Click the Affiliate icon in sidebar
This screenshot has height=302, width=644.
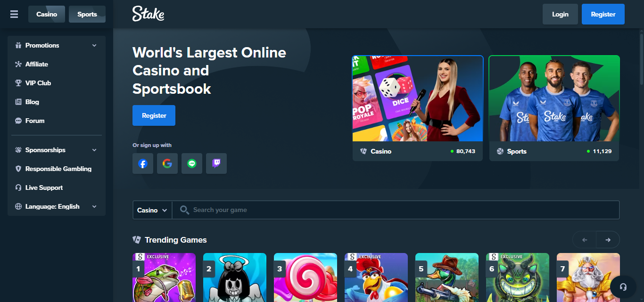point(18,64)
